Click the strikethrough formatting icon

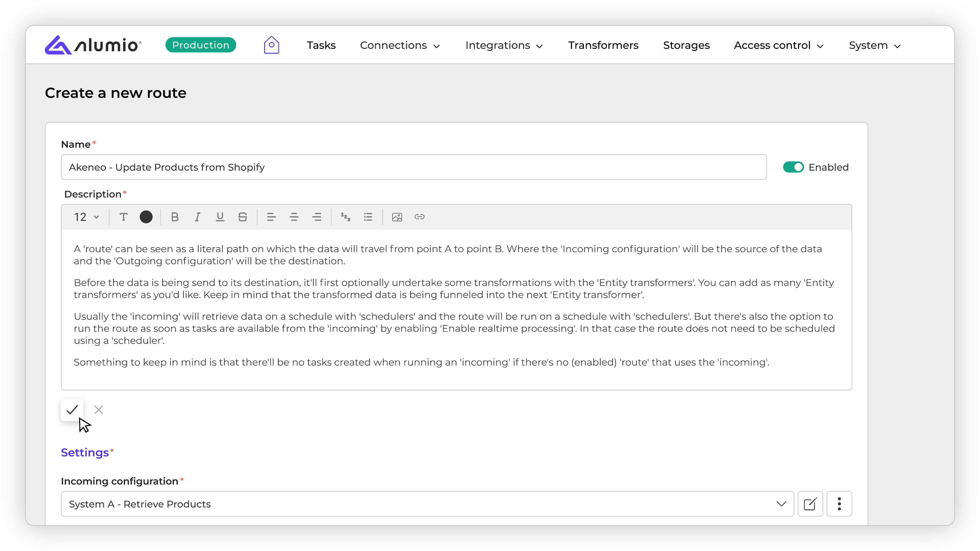click(x=242, y=217)
